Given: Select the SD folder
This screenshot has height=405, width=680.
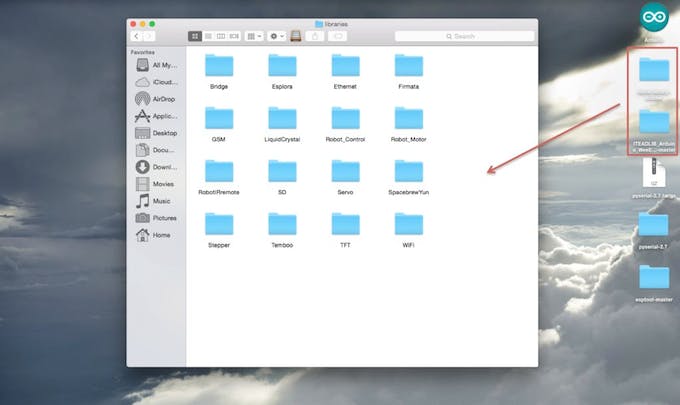Looking at the screenshot, I should coord(282,171).
